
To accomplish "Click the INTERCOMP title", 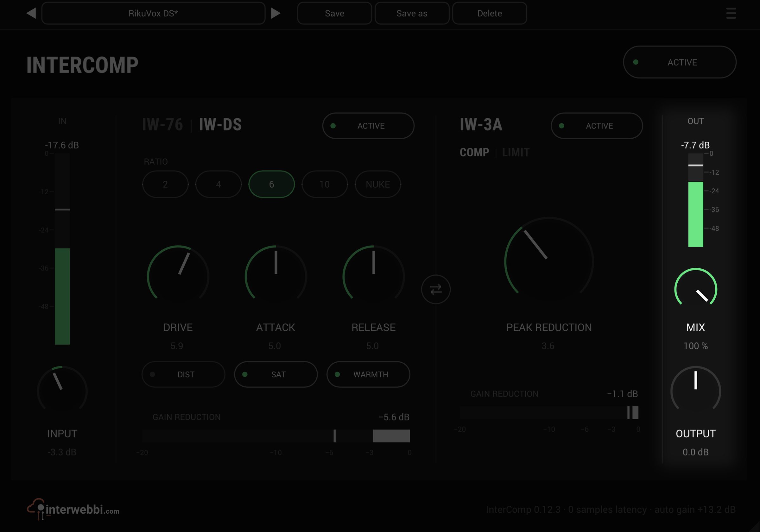I will (82, 65).
